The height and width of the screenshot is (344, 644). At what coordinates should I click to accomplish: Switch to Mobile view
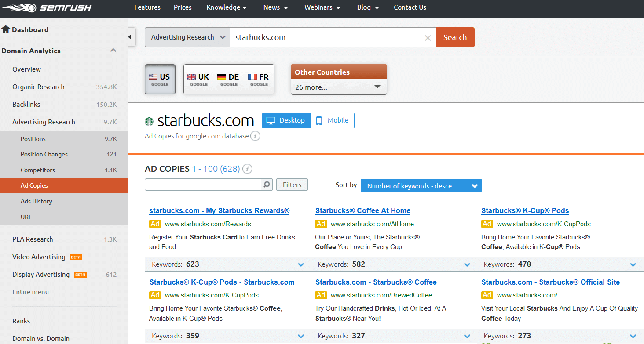click(x=332, y=120)
